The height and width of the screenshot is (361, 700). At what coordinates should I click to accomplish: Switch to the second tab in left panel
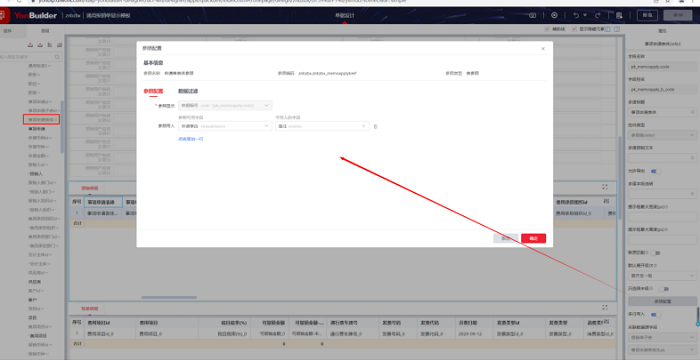click(x=45, y=31)
